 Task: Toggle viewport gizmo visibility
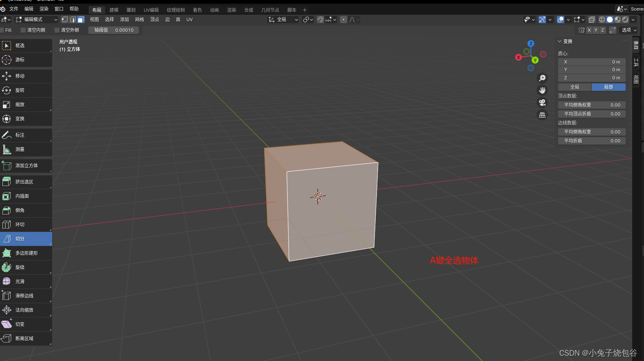point(542,20)
